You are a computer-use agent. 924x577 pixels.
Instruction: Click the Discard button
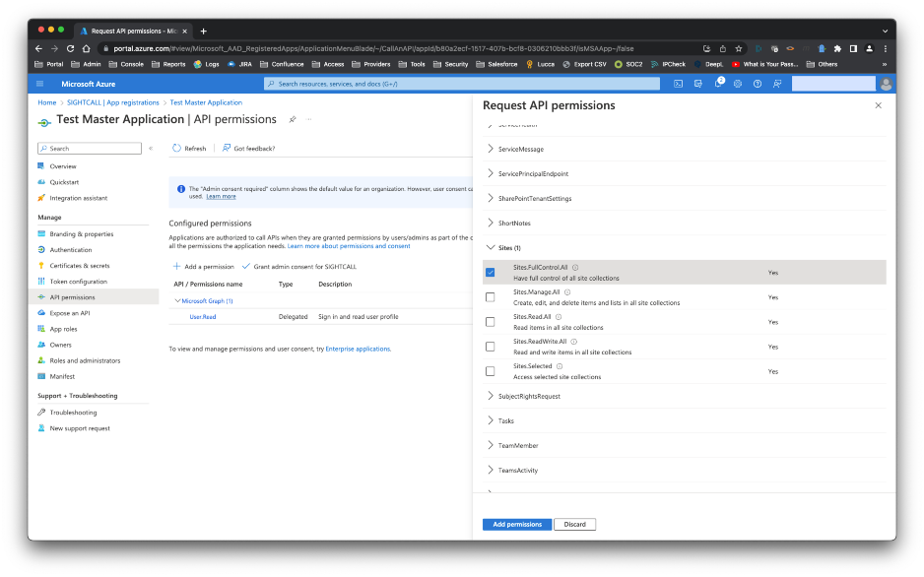pyautogui.click(x=574, y=524)
